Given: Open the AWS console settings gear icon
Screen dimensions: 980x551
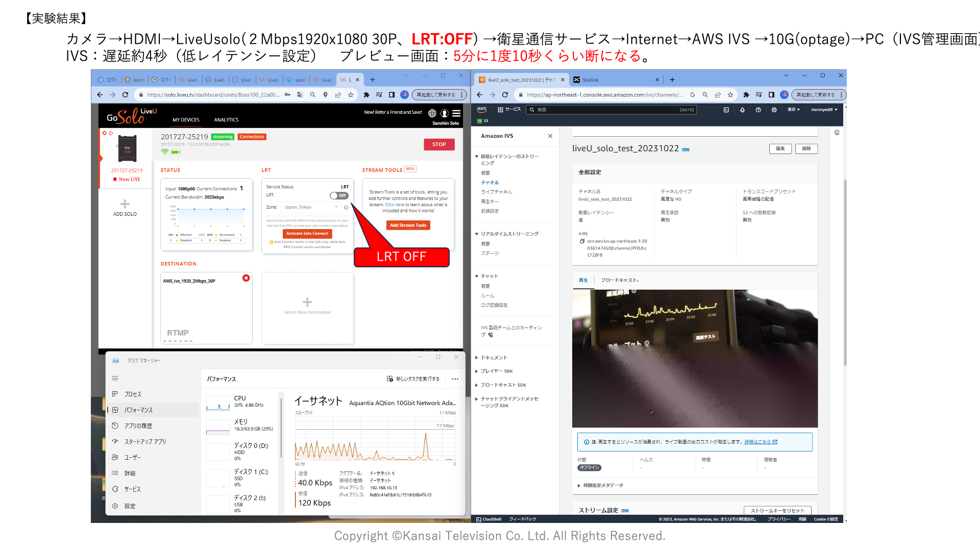Looking at the screenshot, I should pyautogui.click(x=774, y=110).
